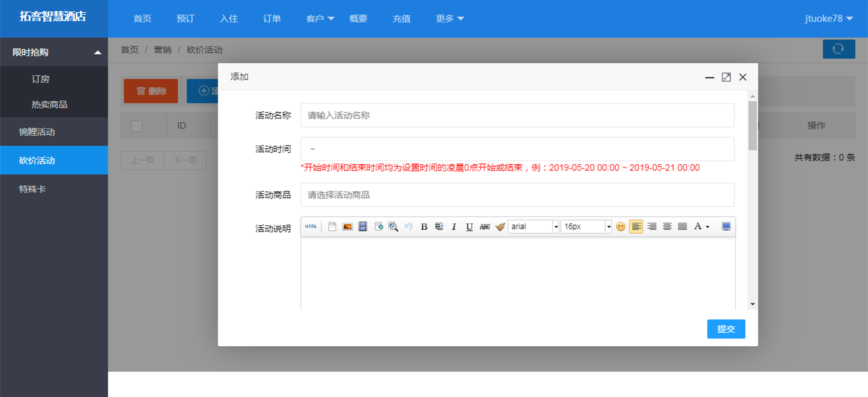Click the dialog vertical scrollbar thumb
The image size is (868, 397).
click(x=753, y=125)
